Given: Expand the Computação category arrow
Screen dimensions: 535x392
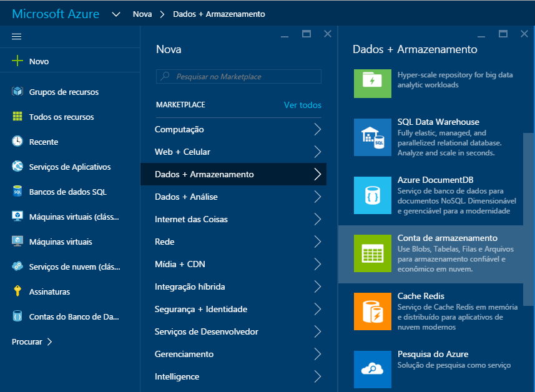Looking at the screenshot, I should [318, 129].
